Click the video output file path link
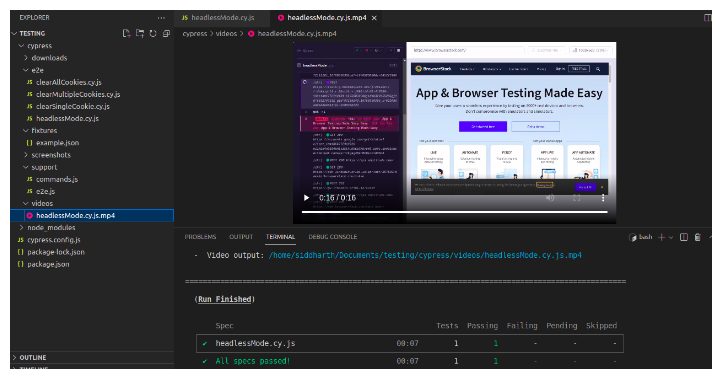This screenshot has height=381, width=725. click(x=425, y=255)
